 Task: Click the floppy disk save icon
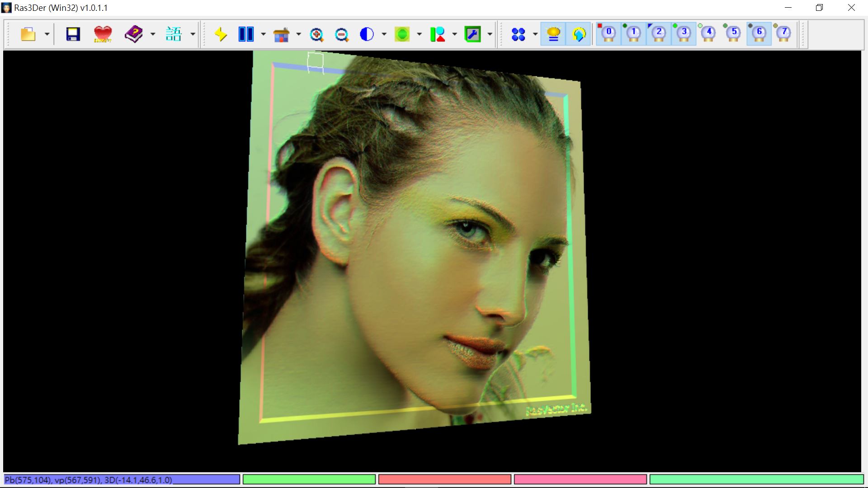[73, 34]
